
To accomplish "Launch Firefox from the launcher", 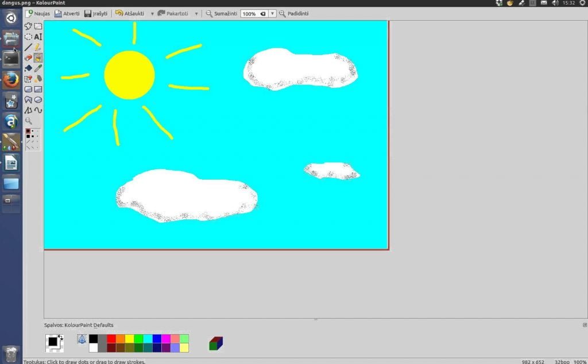I will [11, 80].
